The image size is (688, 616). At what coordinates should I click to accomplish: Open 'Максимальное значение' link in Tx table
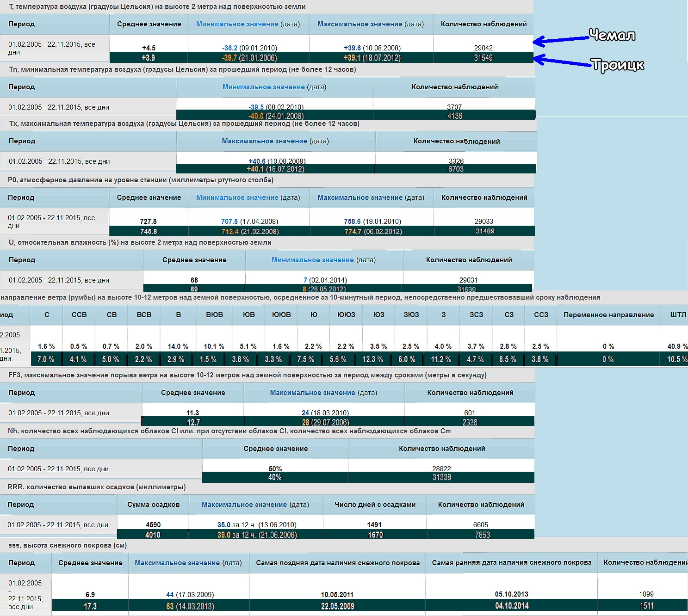coord(264,141)
